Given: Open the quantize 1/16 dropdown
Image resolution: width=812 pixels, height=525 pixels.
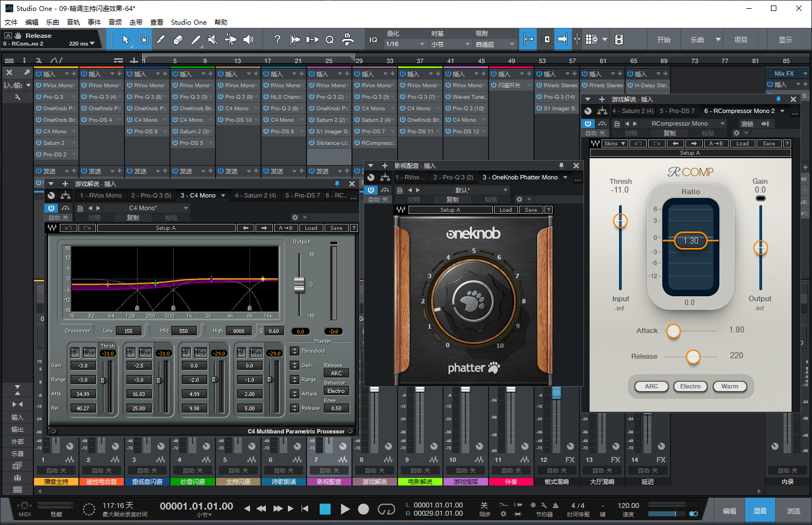Looking at the screenshot, I should [405, 44].
